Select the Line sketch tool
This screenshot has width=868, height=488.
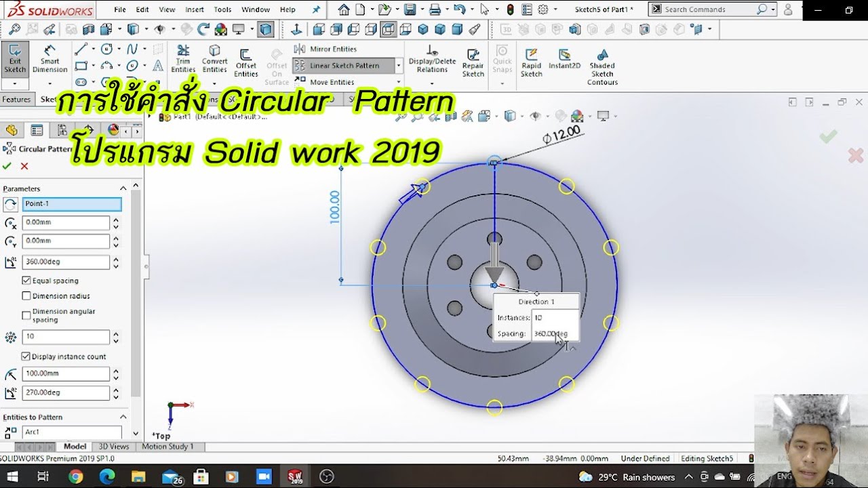coord(81,49)
